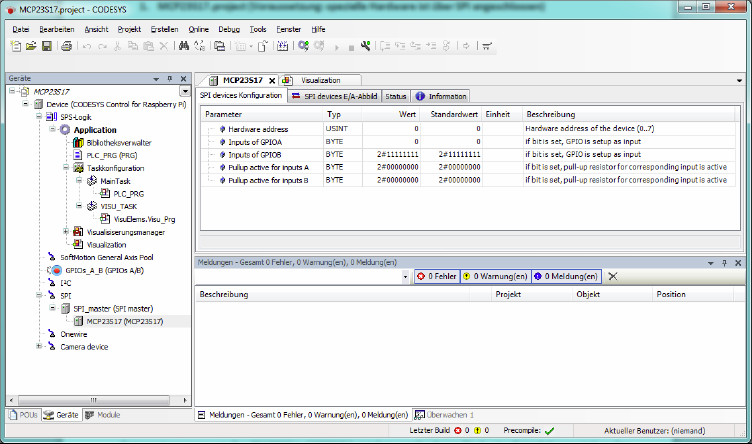Expand the Camera device node
752x444 pixels.
(39, 346)
